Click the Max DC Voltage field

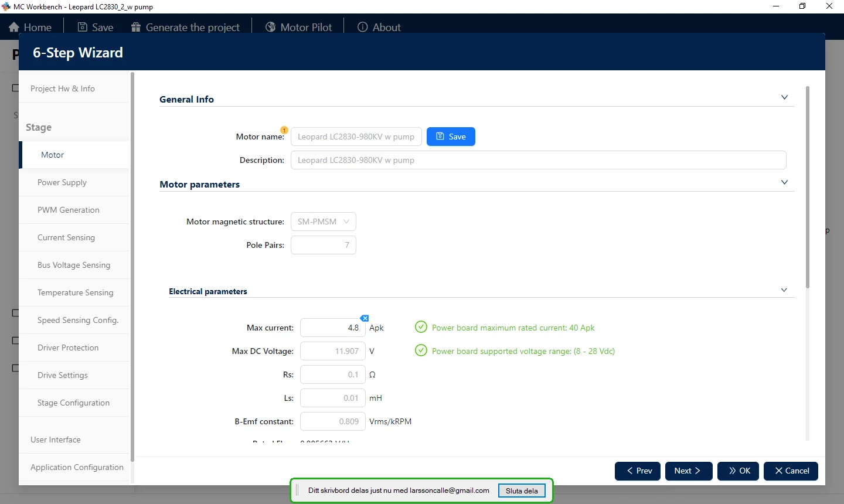point(333,351)
